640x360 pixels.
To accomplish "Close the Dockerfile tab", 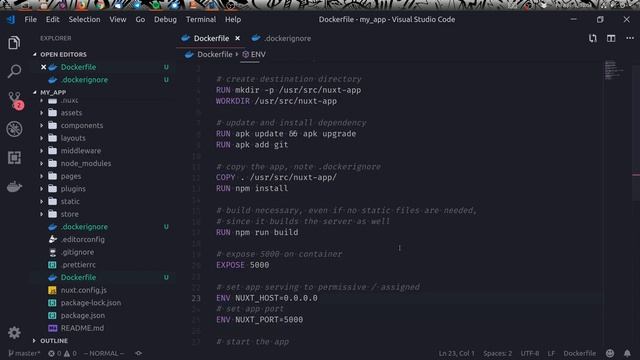I will [x=237, y=38].
